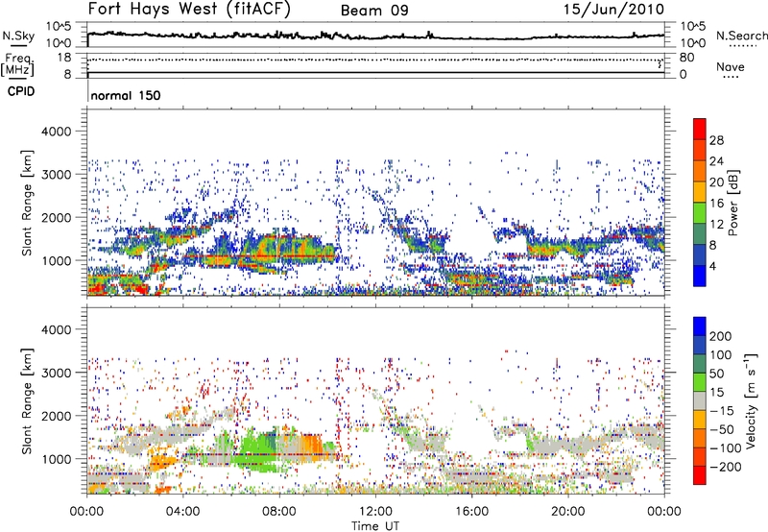Select the '4' label on Power colorbar
Image resolution: width=768 pixels, height=532 pixels.
tap(712, 266)
